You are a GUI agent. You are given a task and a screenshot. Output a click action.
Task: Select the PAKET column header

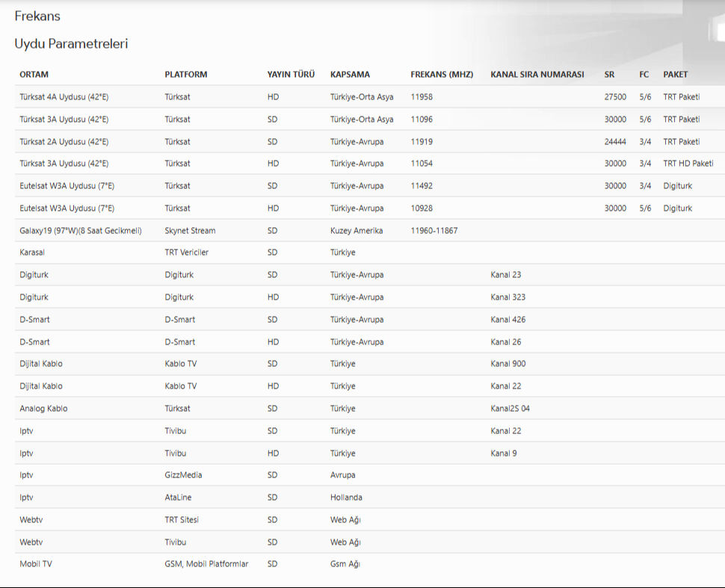pos(675,75)
